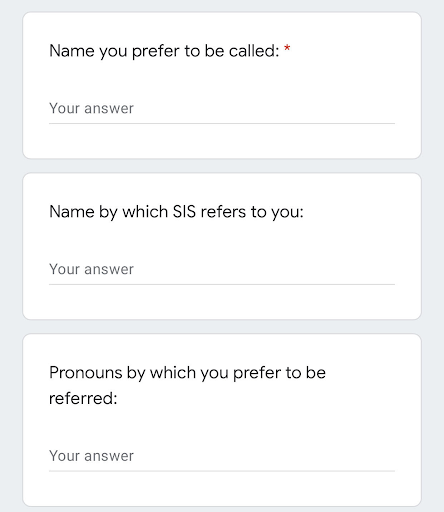444x512 pixels.
Task: Focus the answer field for SIS name question
Action: 222,269
